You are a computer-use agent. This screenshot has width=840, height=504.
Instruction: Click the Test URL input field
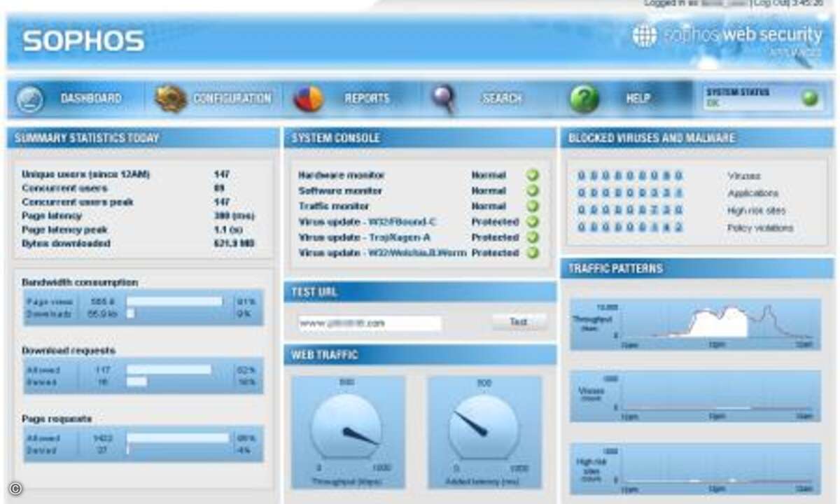coord(370,323)
